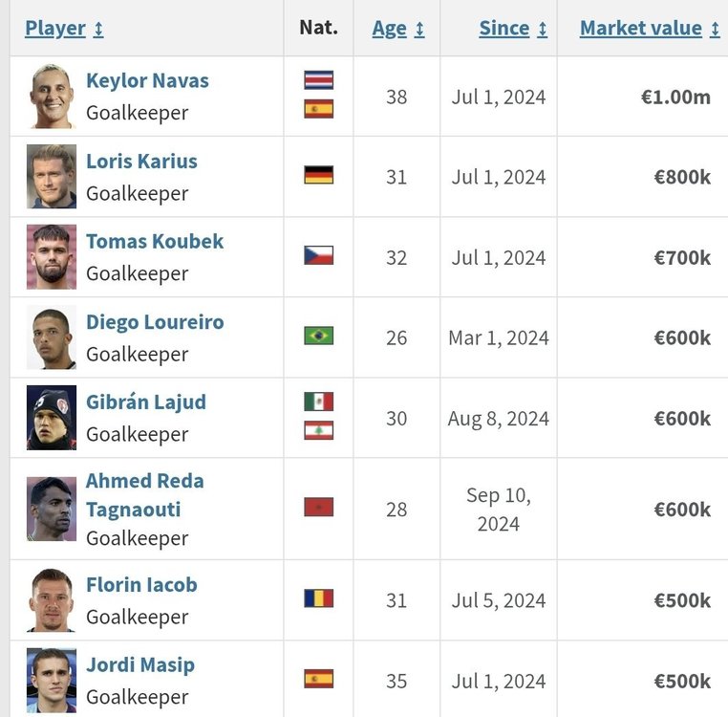Click Tomas Koubek's portrait thumbnail

(52, 257)
